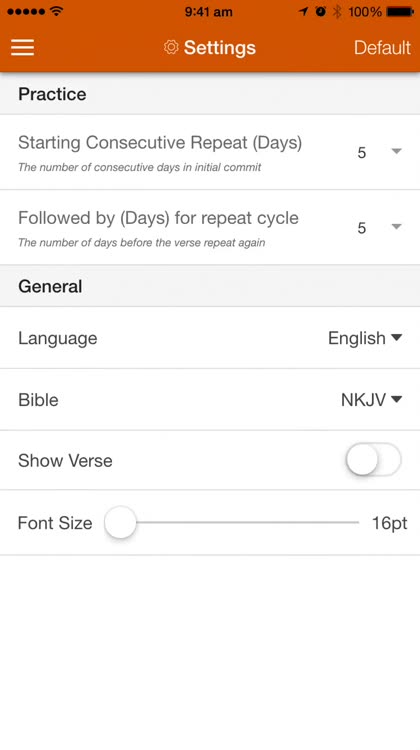Open the Bible version dropdown showing NKJV

(x=371, y=399)
